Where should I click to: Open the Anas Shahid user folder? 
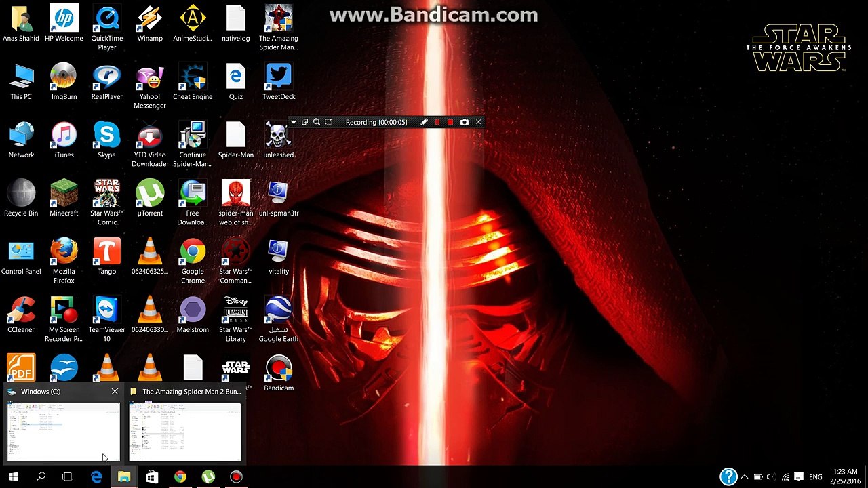pos(21,24)
